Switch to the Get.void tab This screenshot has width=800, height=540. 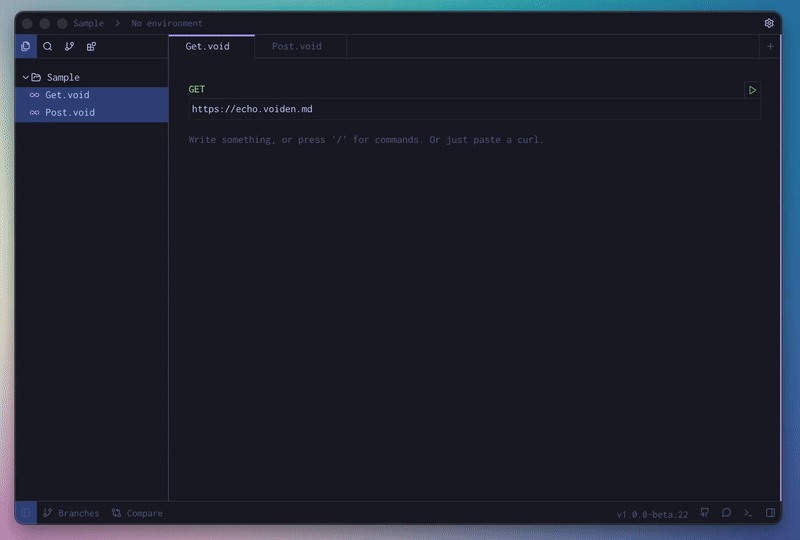[211, 46]
